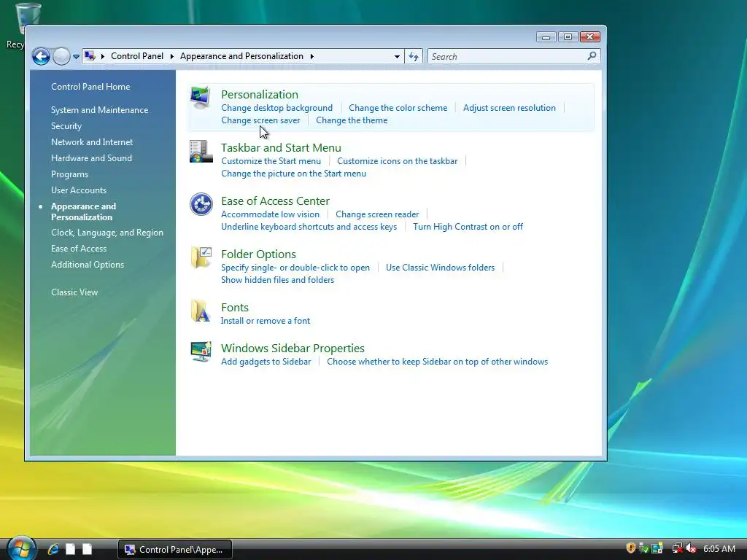Open the Windows Start orb

pyautogui.click(x=21, y=548)
